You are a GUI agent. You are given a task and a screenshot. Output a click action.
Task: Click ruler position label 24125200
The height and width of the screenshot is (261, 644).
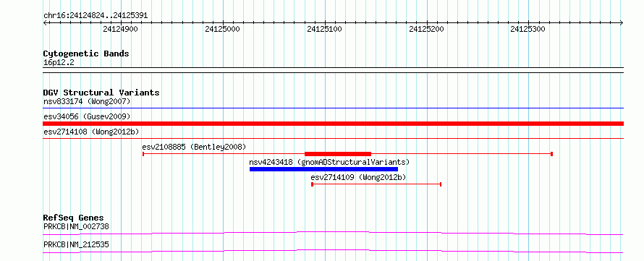(x=426, y=29)
